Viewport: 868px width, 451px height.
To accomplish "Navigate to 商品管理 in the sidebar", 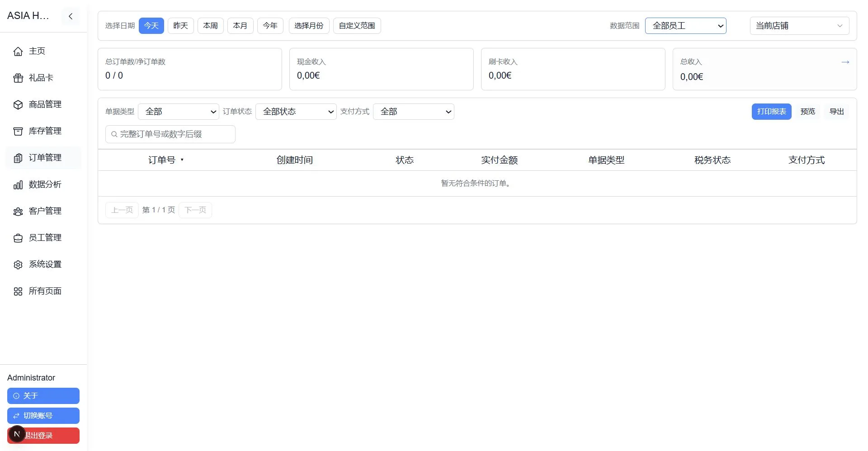I will pos(43,105).
